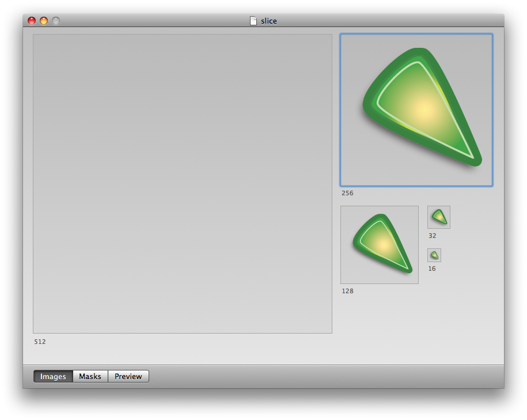Activate the Images tab

tap(52, 376)
